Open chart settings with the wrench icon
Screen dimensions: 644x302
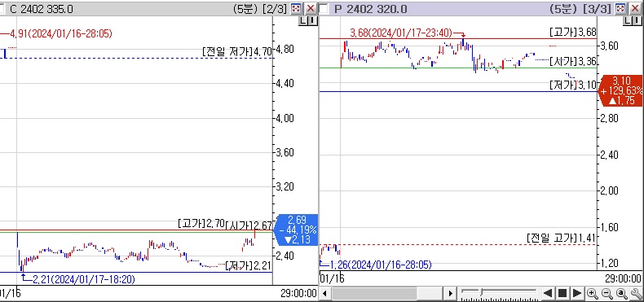tap(636, 293)
